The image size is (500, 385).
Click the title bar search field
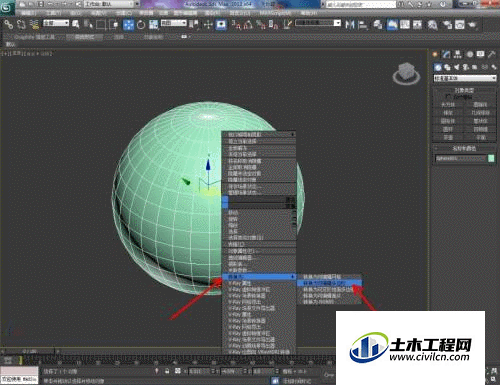click(361, 4)
